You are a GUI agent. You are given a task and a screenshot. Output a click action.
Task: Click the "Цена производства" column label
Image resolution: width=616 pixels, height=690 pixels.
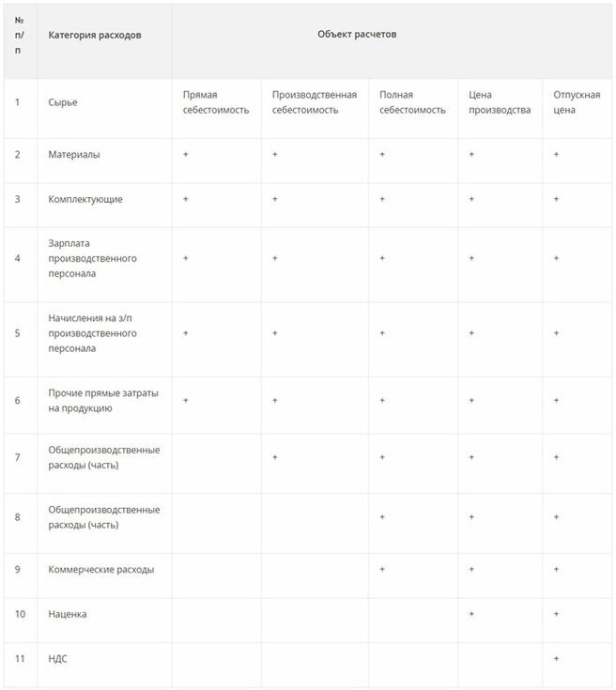coord(500,102)
